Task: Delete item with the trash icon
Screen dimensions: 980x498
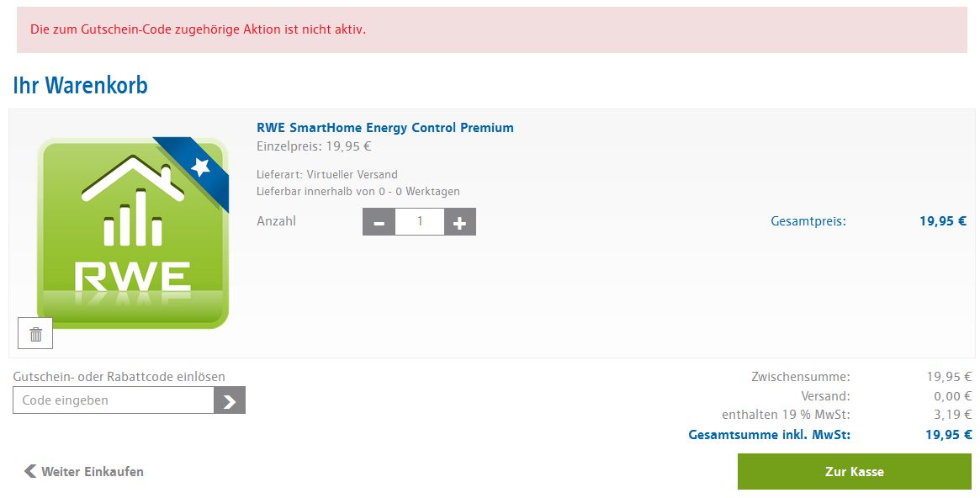Action: 35,334
